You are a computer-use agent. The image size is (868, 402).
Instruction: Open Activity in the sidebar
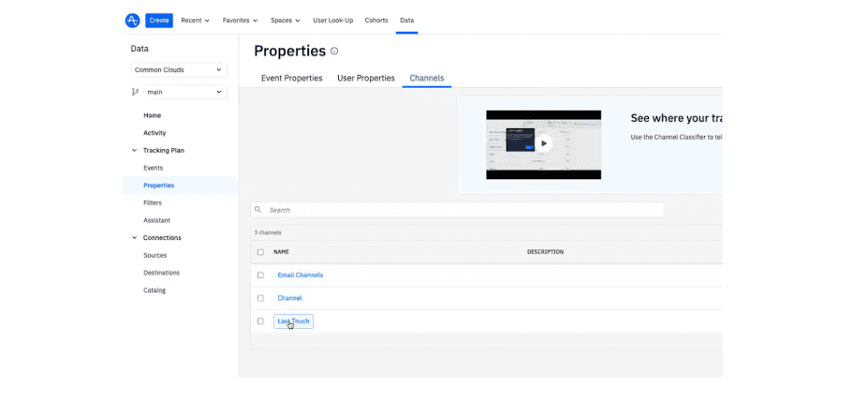(x=154, y=133)
